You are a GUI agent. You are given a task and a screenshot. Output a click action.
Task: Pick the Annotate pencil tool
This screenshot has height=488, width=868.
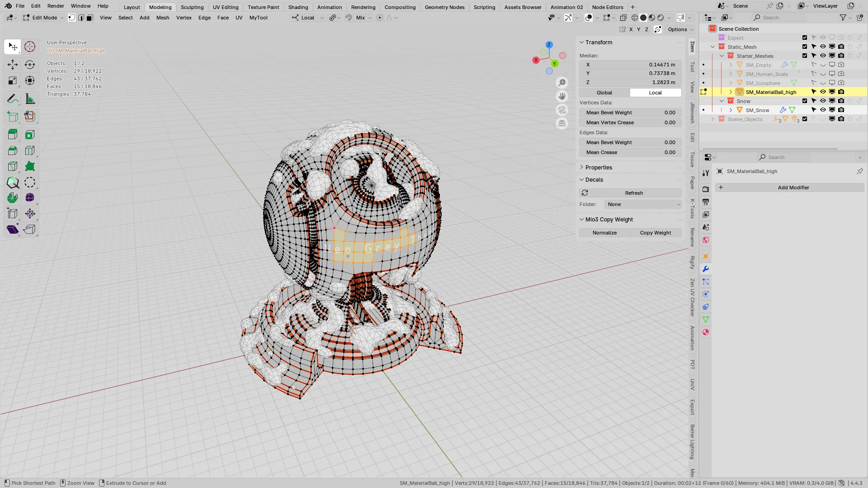click(13, 99)
